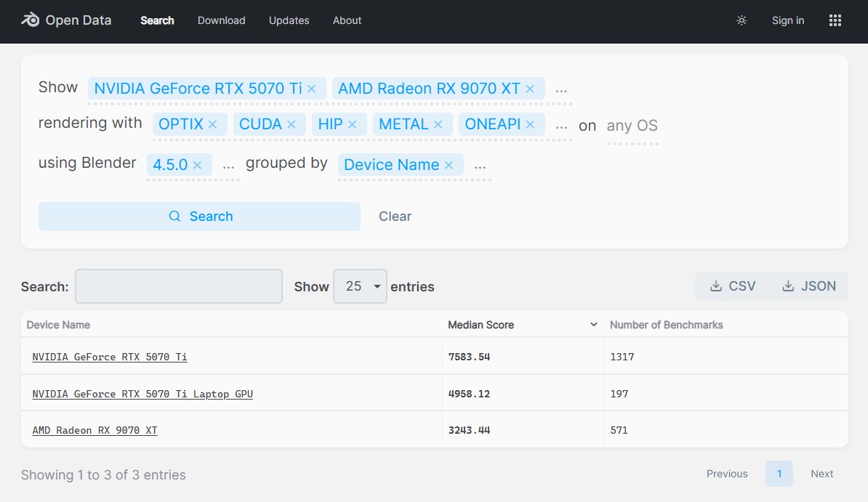This screenshot has height=502, width=868.
Task: Click the benchmark count 1317 cell
Action: [x=622, y=357]
